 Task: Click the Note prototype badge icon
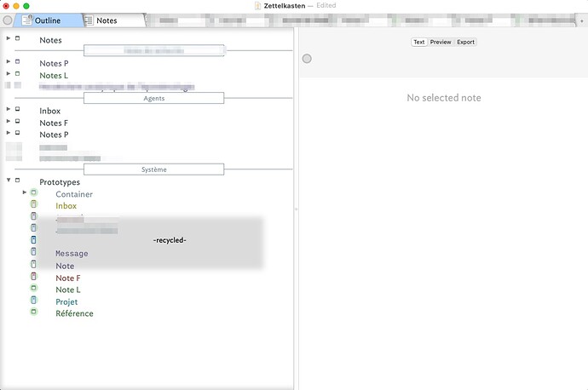(34, 264)
